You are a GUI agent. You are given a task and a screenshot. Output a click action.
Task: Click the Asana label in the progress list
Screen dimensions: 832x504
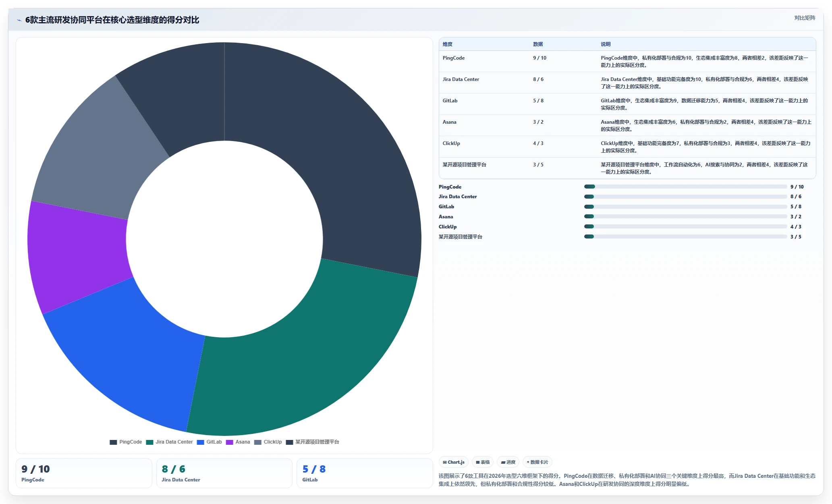pos(446,217)
